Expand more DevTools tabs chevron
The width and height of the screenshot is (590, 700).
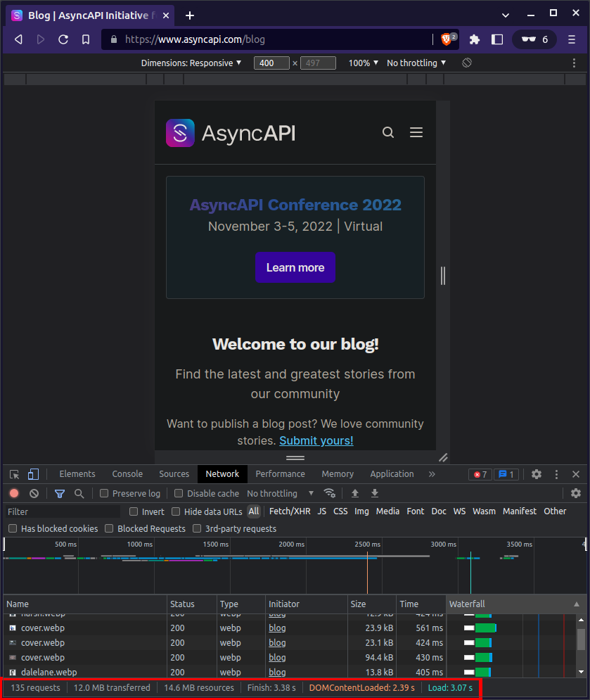[x=432, y=474]
